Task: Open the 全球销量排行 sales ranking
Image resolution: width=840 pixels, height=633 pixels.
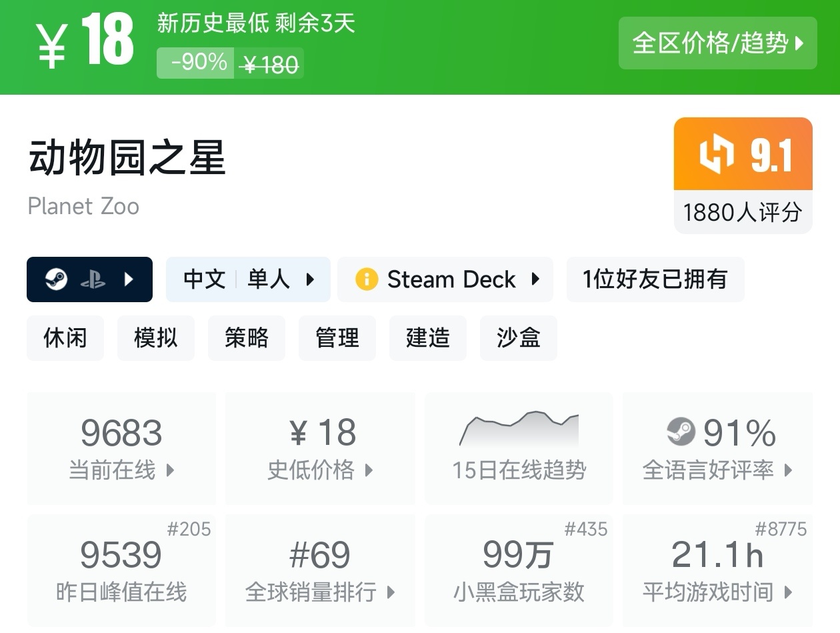Action: pyautogui.click(x=320, y=570)
